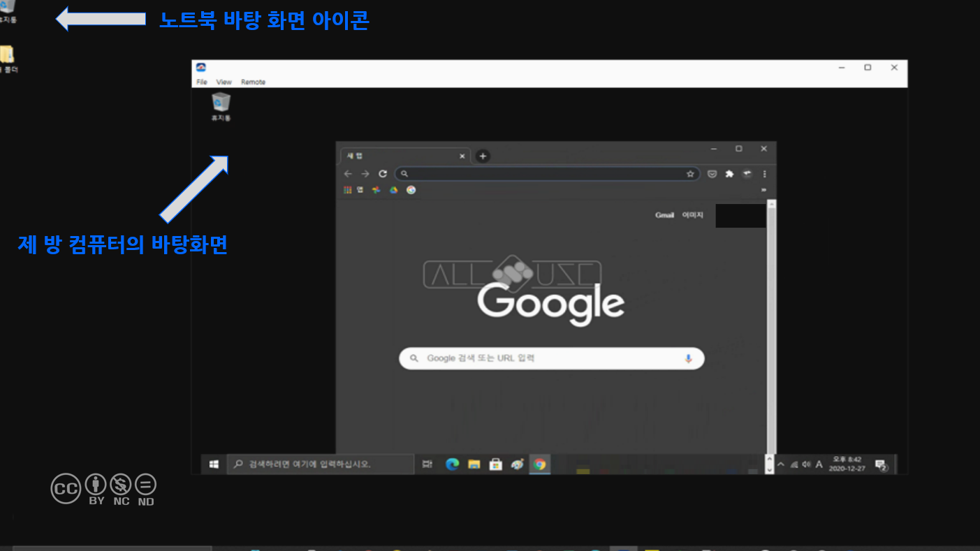Launch Microsoft Edge from remote taskbar
The height and width of the screenshot is (551, 980).
coord(452,464)
